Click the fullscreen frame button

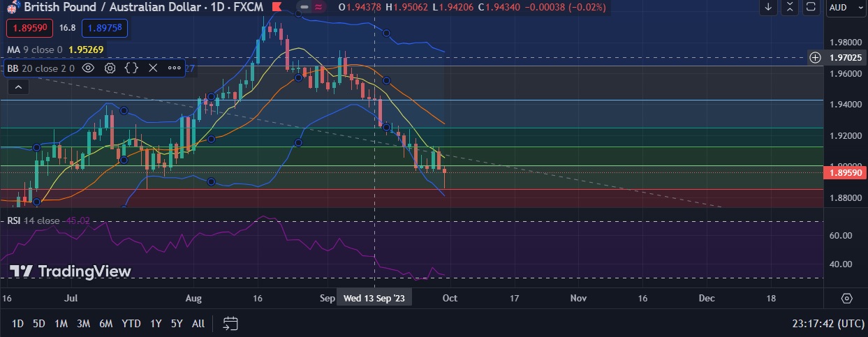click(x=811, y=7)
